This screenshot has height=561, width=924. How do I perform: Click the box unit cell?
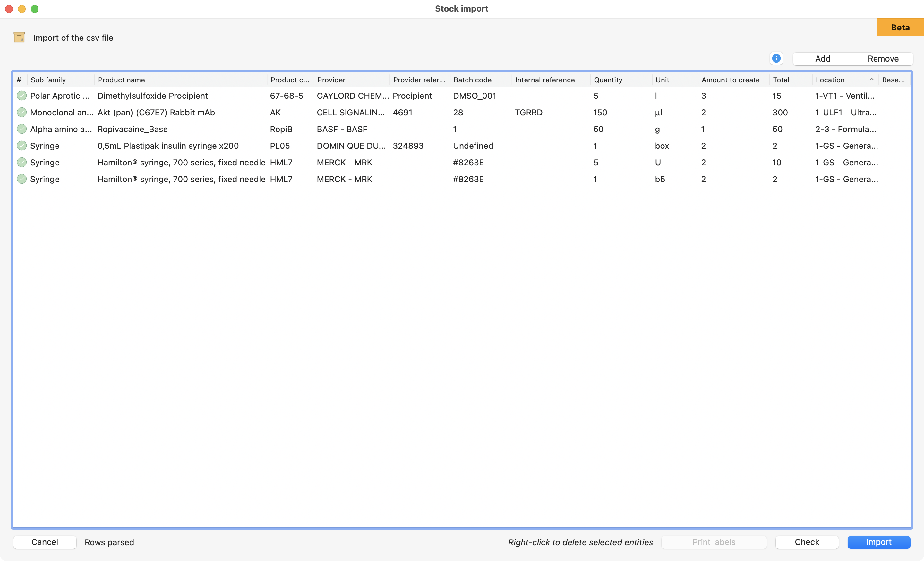pos(662,146)
